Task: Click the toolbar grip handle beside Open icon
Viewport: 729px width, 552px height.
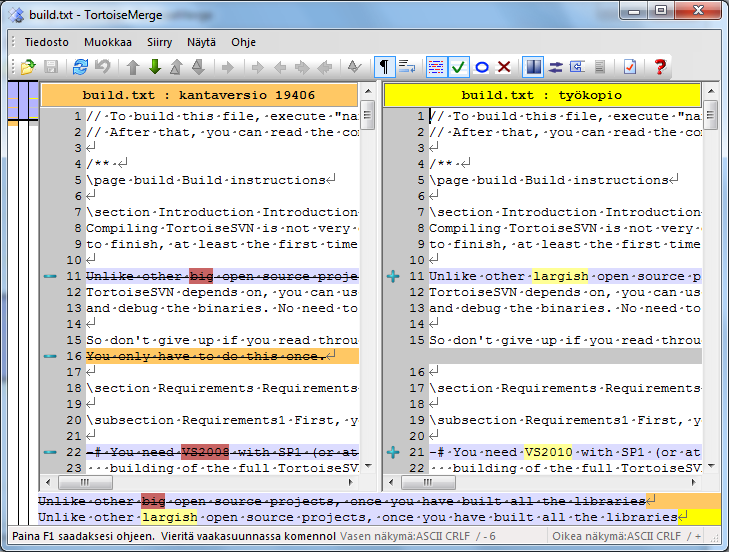Action: click(x=13, y=67)
